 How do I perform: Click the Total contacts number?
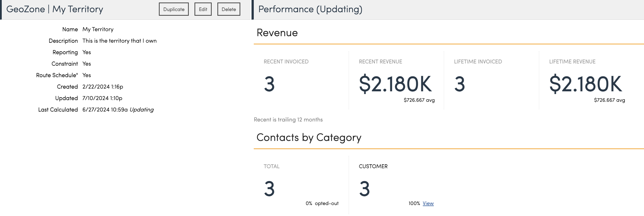point(269,189)
